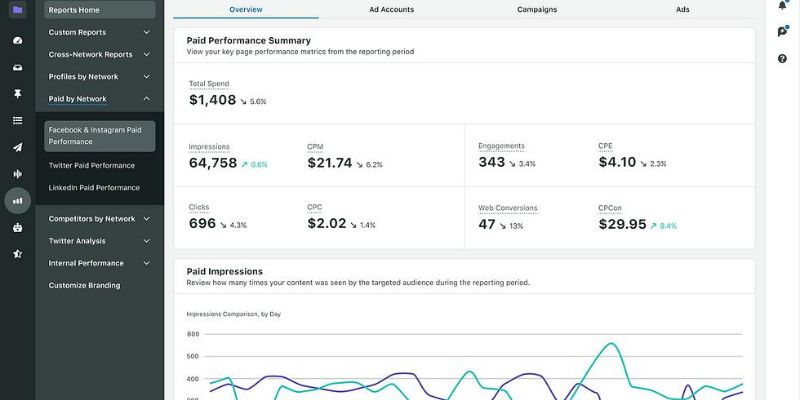800x400 pixels.
Task: Go to Reports Home
Action: pyautogui.click(x=100, y=10)
